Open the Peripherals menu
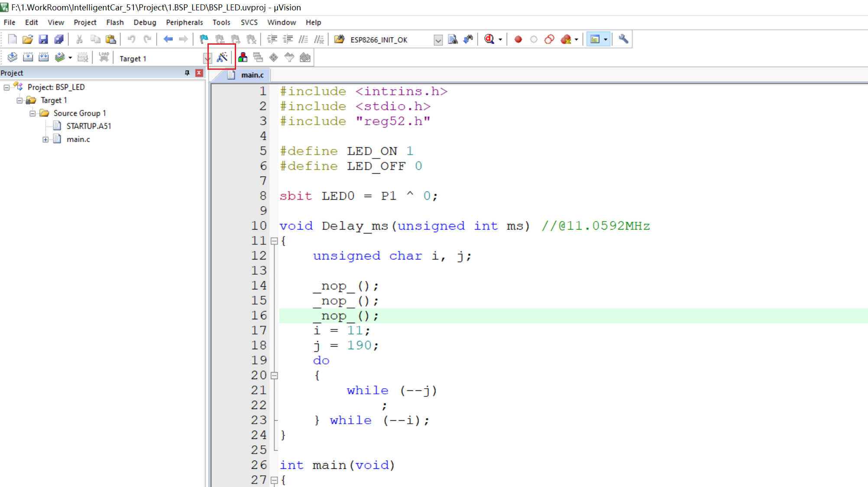This screenshot has height=487, width=868. 184,23
